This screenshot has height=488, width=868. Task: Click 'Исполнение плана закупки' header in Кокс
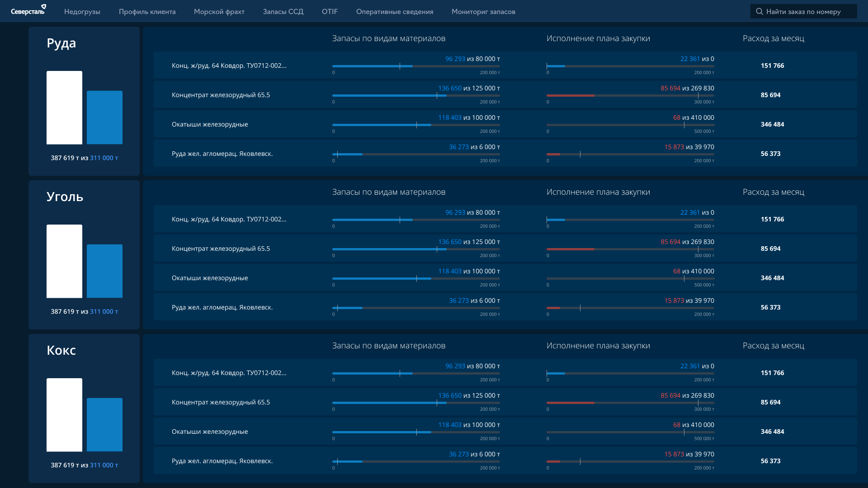(599, 346)
